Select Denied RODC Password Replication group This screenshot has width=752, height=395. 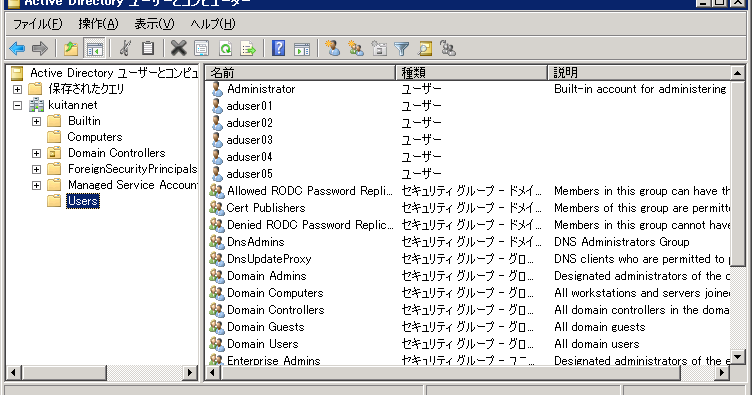point(310,225)
